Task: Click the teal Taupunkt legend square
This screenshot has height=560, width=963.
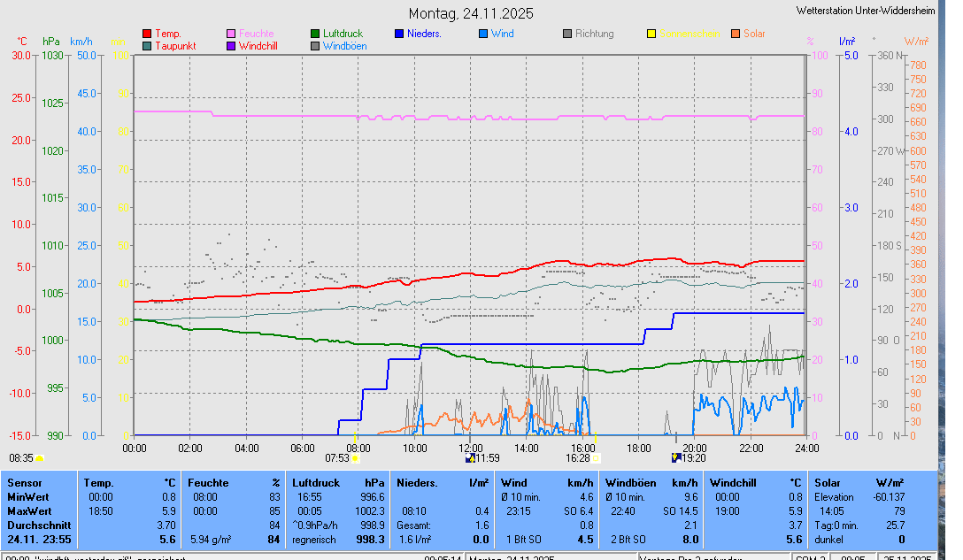Action: coord(147,45)
